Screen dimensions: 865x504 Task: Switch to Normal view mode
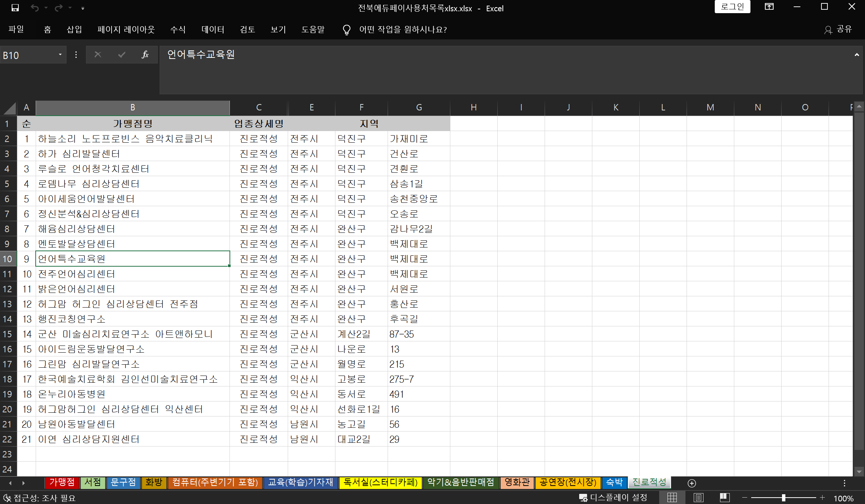672,498
